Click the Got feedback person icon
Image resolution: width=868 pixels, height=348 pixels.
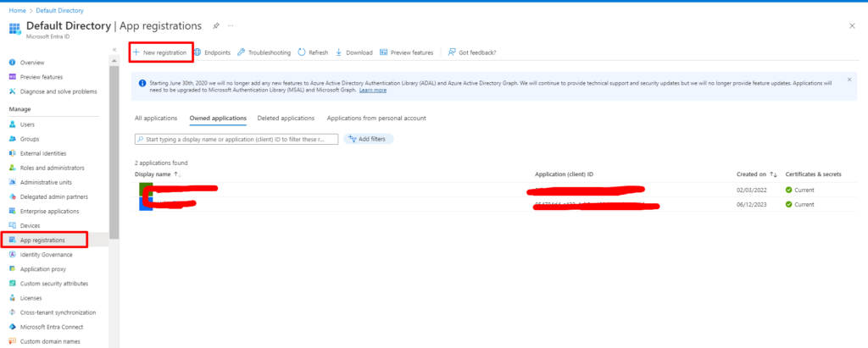[452, 52]
